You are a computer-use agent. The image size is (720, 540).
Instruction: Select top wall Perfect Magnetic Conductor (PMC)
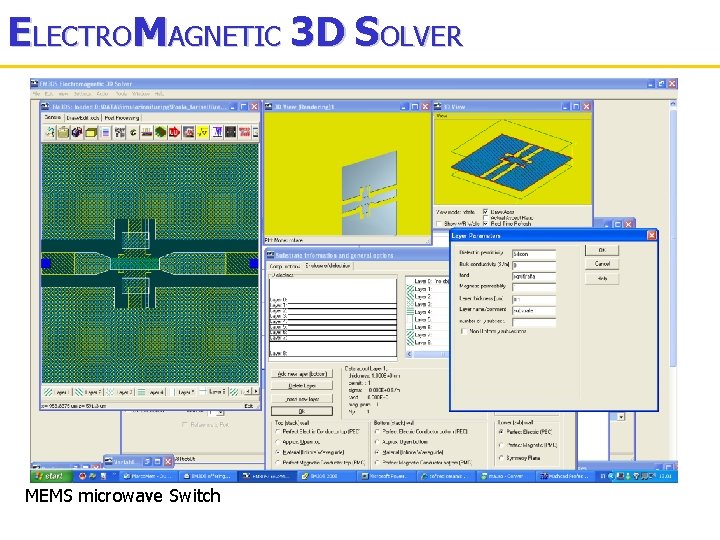click(x=278, y=462)
